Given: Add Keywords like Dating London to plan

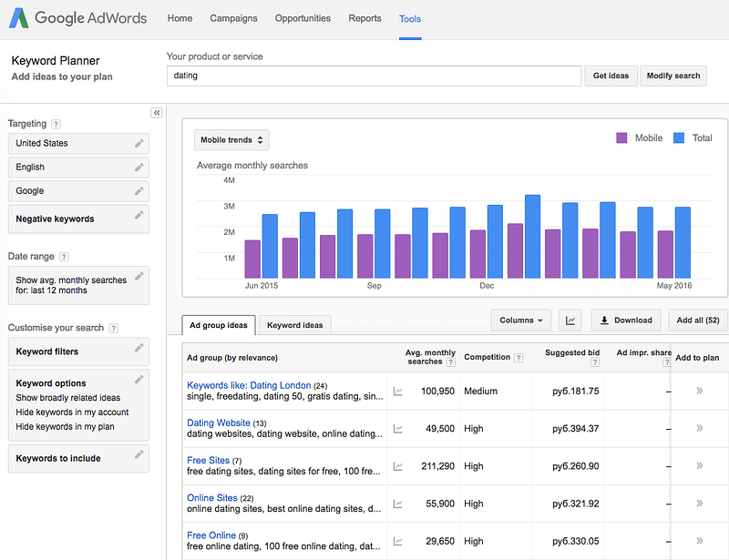Looking at the screenshot, I should point(699,391).
